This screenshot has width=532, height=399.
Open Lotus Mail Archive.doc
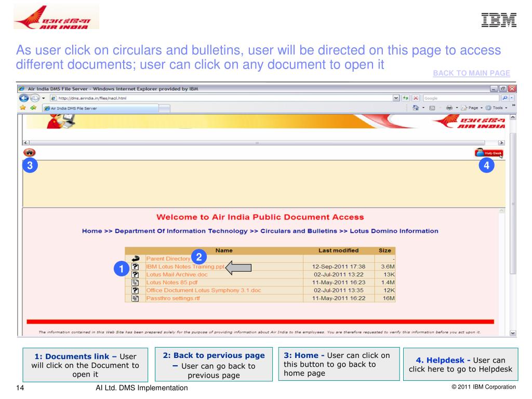177,274
